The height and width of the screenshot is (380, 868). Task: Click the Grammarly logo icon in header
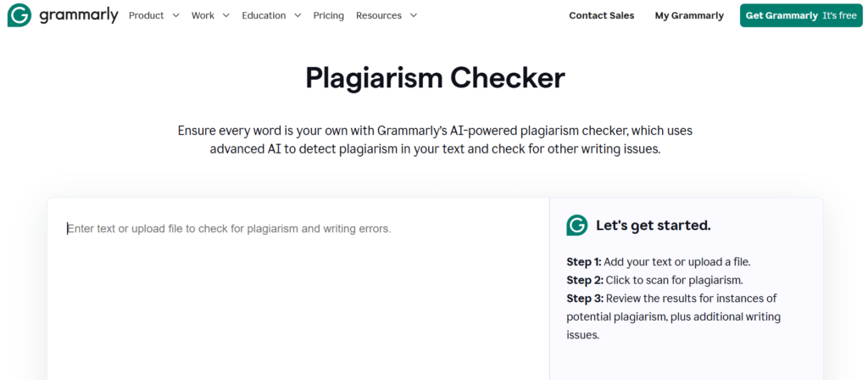[x=19, y=15]
